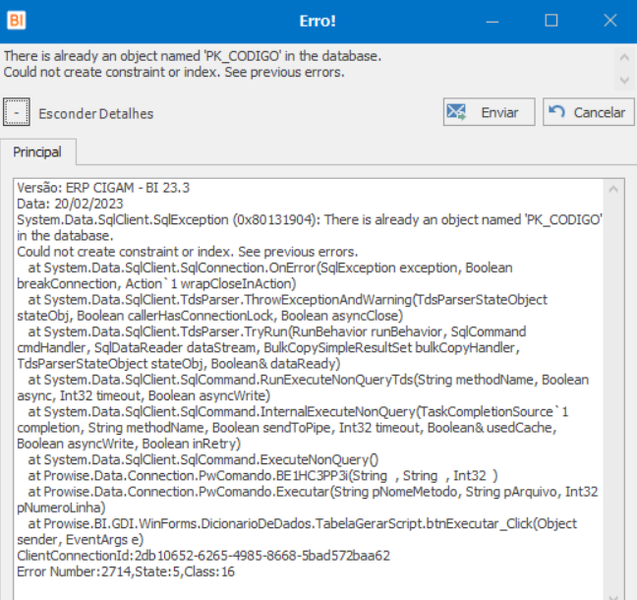This screenshot has width=637, height=600.
Task: Click the undo arrow icon on Cancelar
Action: 557,111
